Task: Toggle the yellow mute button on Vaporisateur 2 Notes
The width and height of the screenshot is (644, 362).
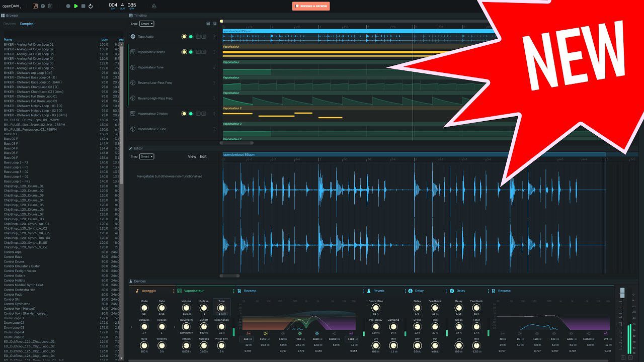Action: pyautogui.click(x=184, y=114)
